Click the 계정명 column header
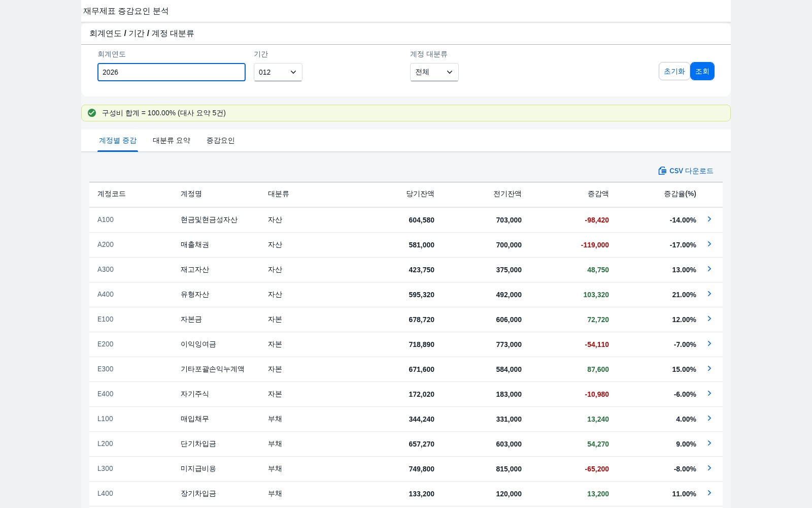 (x=191, y=194)
